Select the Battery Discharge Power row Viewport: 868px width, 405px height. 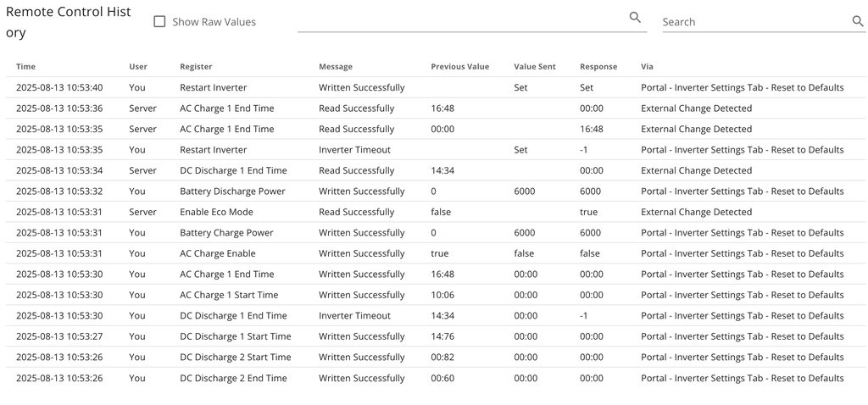[x=232, y=191]
